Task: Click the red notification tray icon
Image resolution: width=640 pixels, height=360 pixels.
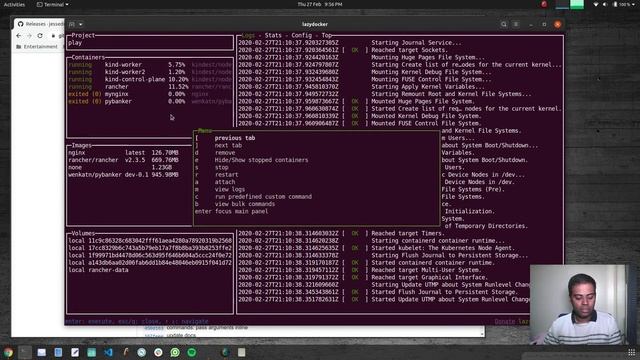Action: point(544,4)
